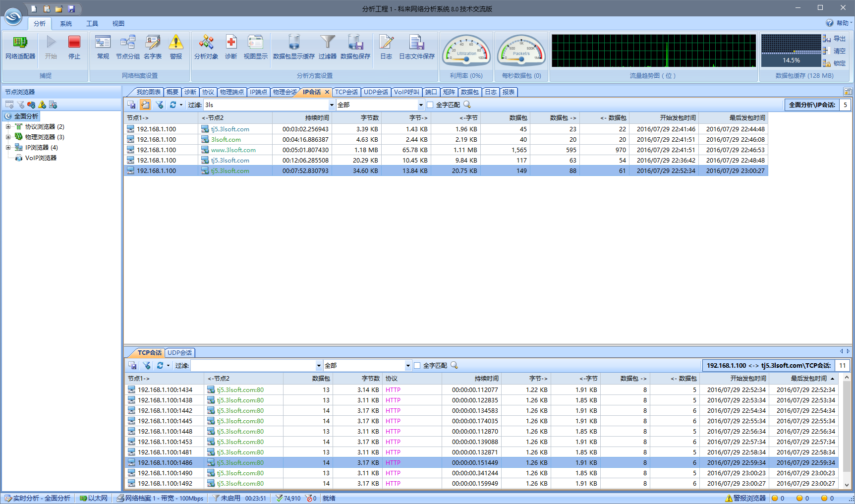
Task: Expand the IP浏览器 (4) tree node
Action: tap(8, 148)
